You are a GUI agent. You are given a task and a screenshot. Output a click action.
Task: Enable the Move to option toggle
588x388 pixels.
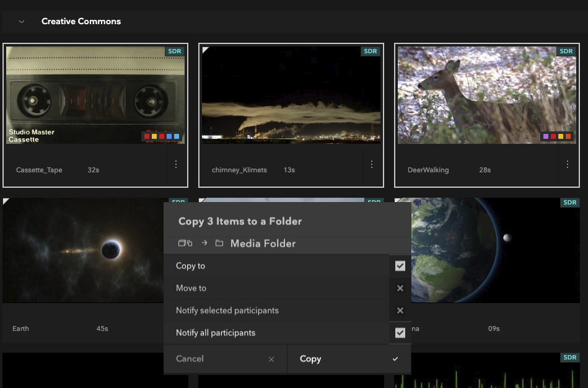(x=400, y=288)
